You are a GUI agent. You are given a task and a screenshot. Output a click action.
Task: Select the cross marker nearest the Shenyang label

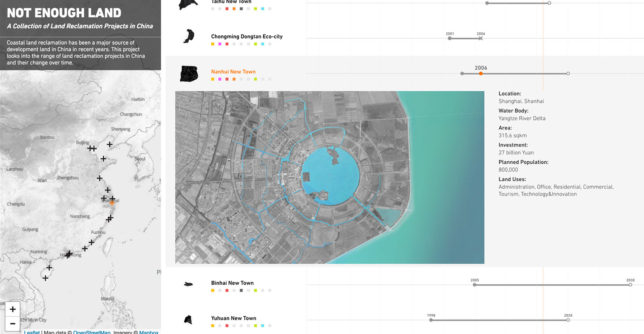click(109, 144)
